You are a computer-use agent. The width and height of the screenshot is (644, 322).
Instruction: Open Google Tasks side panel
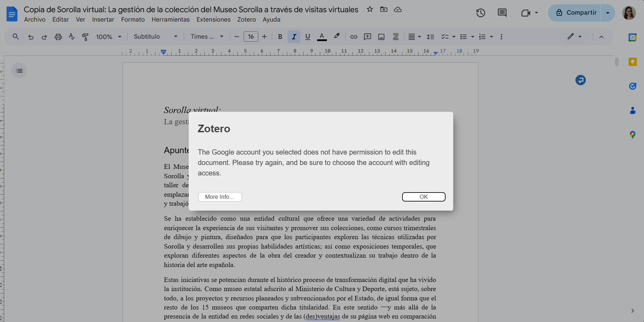[x=633, y=86]
